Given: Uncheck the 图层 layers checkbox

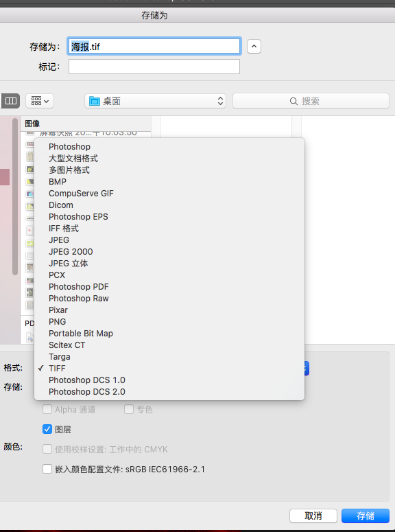Looking at the screenshot, I should [47, 429].
